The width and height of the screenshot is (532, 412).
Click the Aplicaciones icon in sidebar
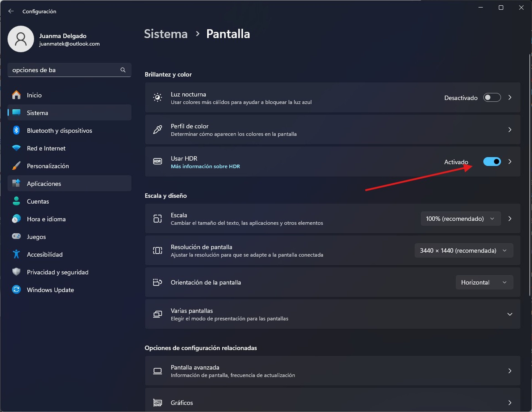[16, 183]
